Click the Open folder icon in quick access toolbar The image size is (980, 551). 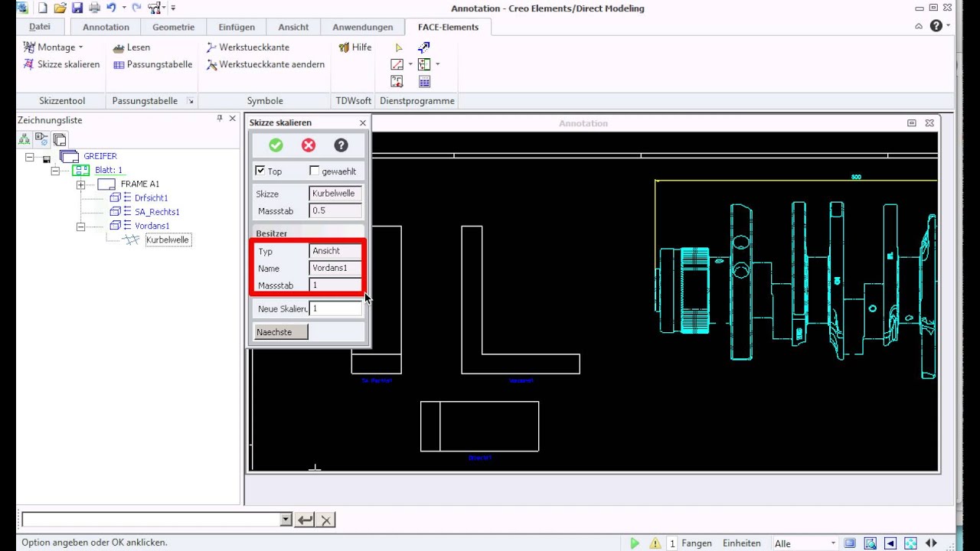click(x=60, y=8)
